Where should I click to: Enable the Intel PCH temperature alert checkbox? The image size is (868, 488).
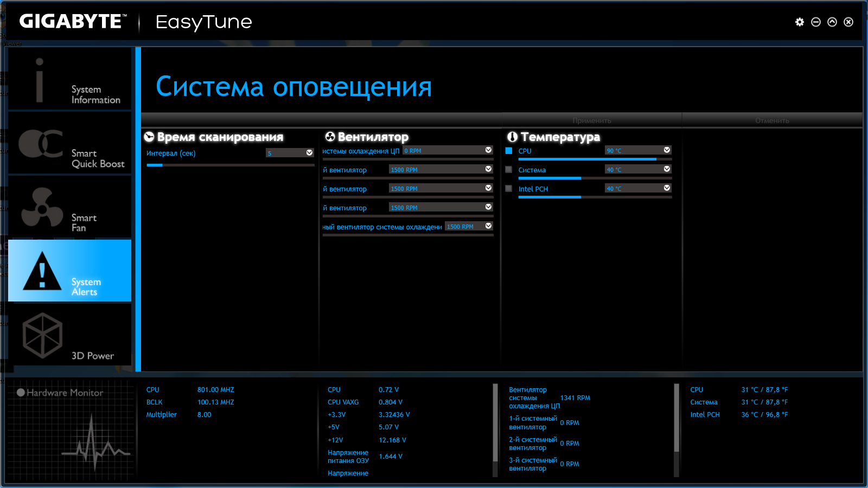[509, 189]
